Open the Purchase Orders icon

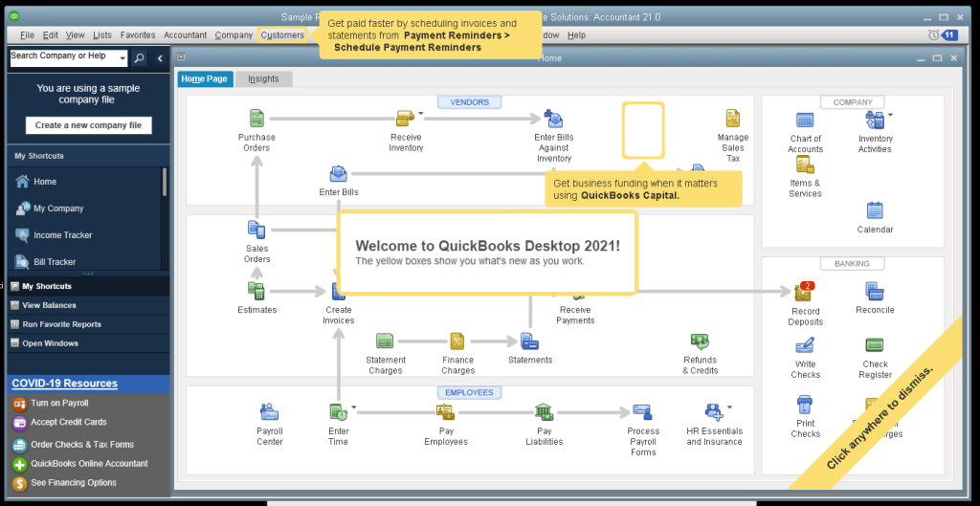coord(256,118)
